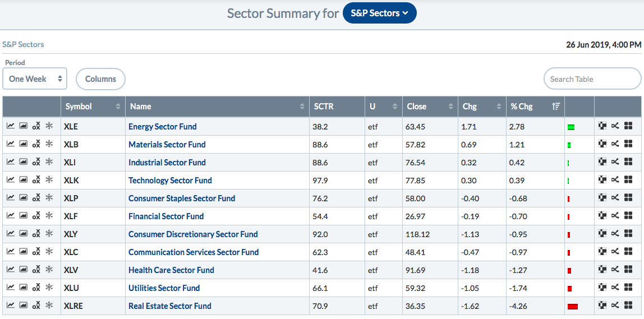Open the GalleryView image icon for XLB
The height and width of the screenshot is (319, 644).
(x=23, y=144)
